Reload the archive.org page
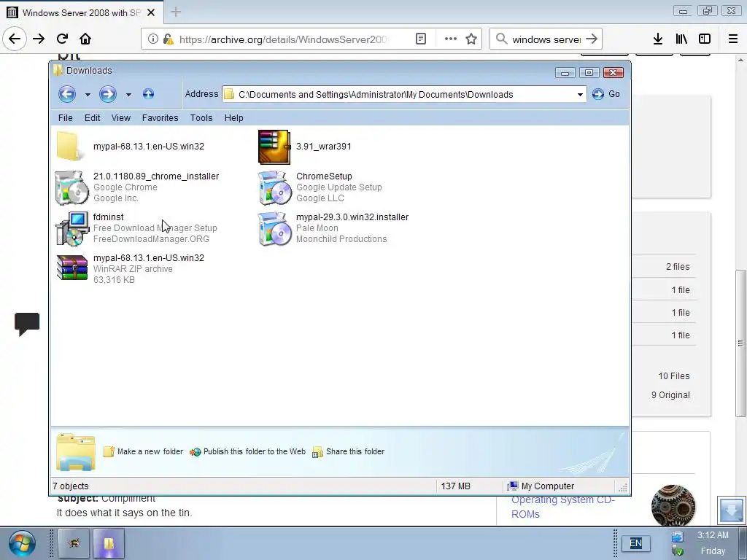The height and width of the screenshot is (560, 747). click(62, 39)
